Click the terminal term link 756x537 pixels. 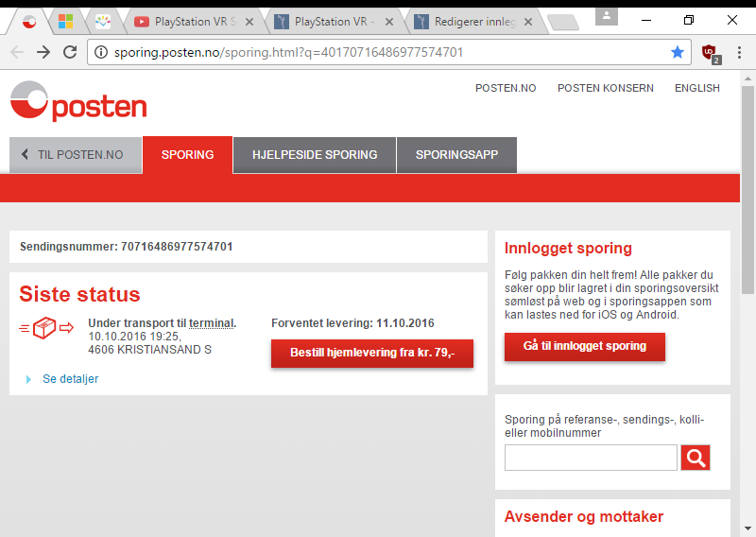[x=212, y=323]
